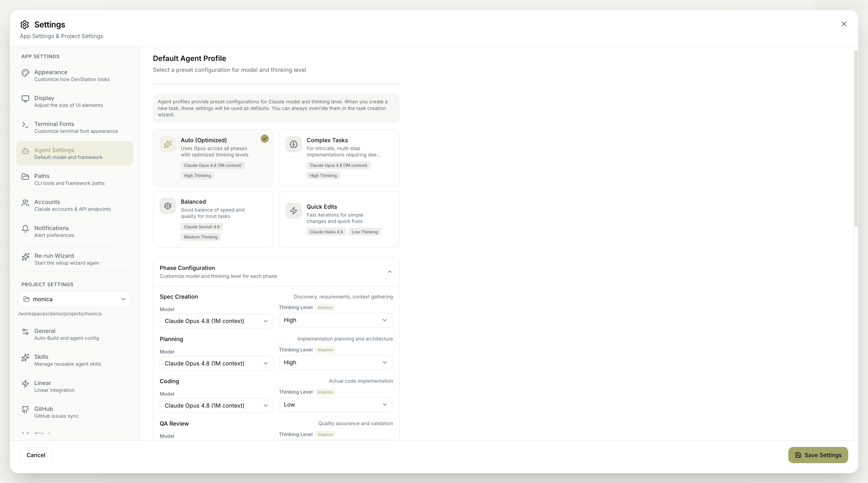Open Planning thinking level dropdown
The image size is (868, 483).
[336, 362]
